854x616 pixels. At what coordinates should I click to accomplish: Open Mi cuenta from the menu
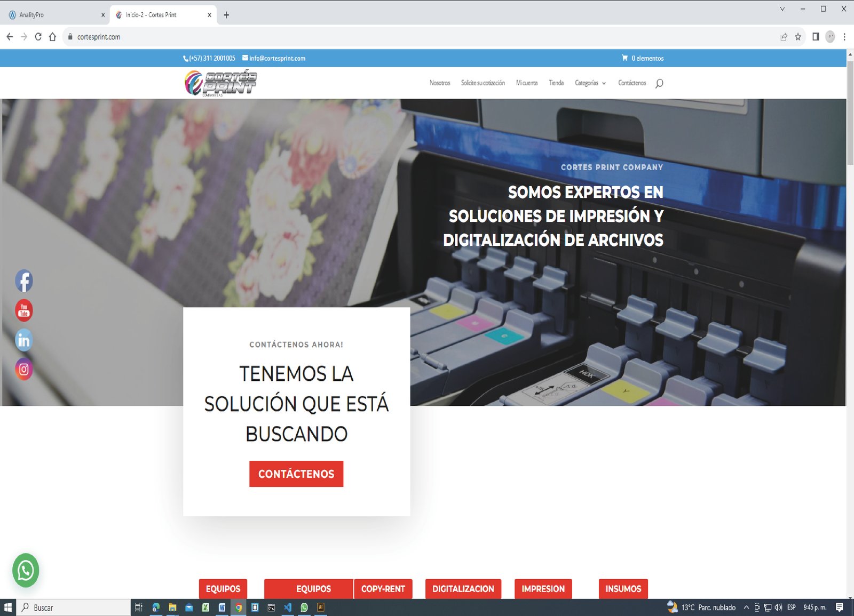click(x=527, y=83)
